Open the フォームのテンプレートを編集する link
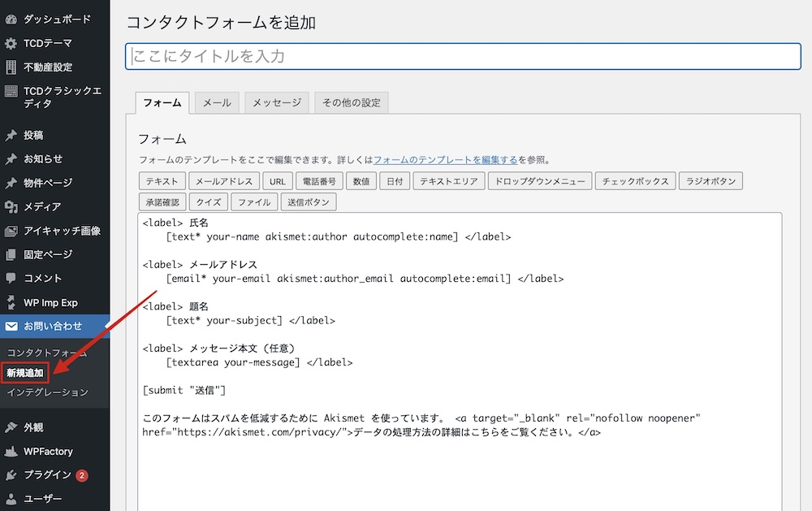812x511 pixels. pos(445,159)
